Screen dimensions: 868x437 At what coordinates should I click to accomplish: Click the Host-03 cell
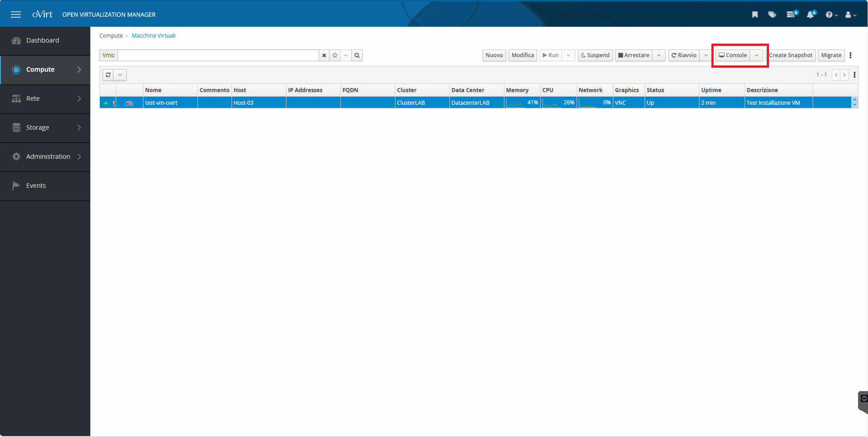pos(259,103)
